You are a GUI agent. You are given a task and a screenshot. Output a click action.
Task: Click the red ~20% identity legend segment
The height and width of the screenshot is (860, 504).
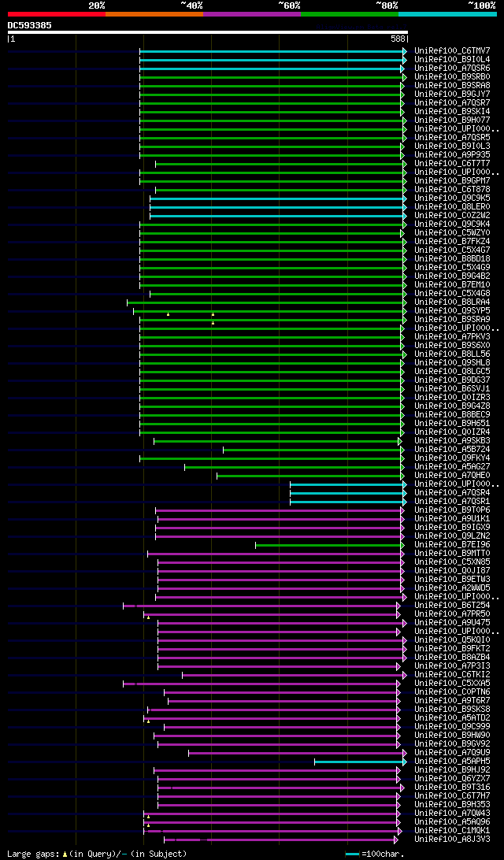coord(57,13)
